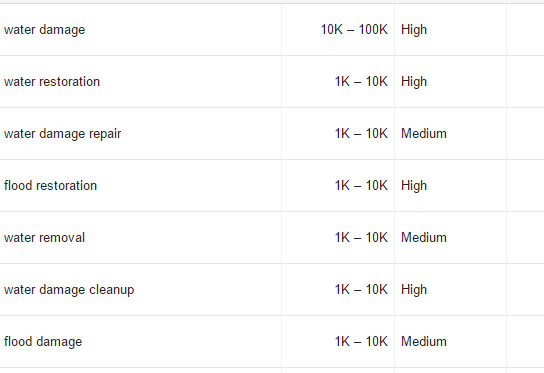Click flood restoration's 1K – 10K volume

(361, 186)
